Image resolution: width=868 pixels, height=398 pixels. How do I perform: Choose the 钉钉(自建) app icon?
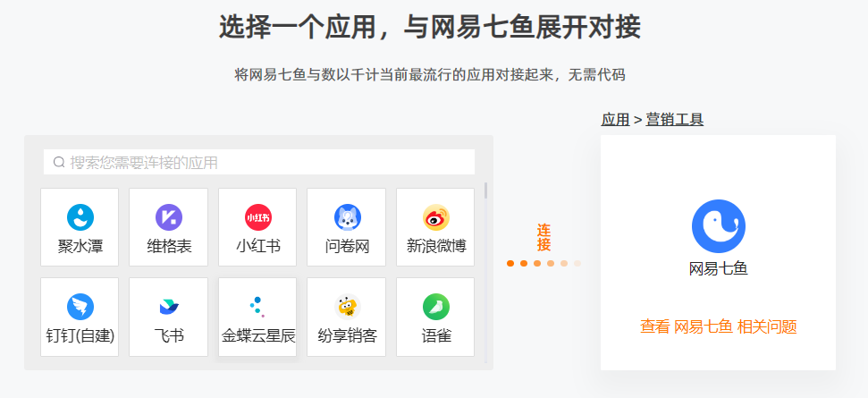(80, 307)
